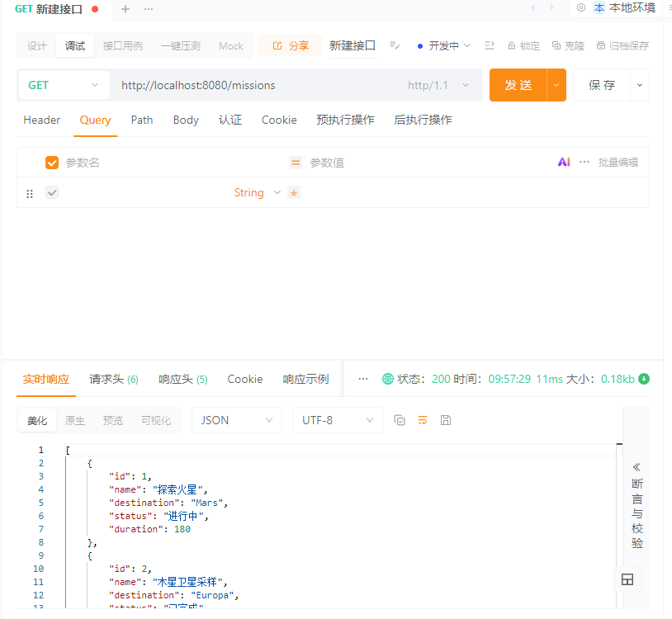Toggle word wrap icon in response toolbar
This screenshot has height=619, width=672.
tap(423, 420)
